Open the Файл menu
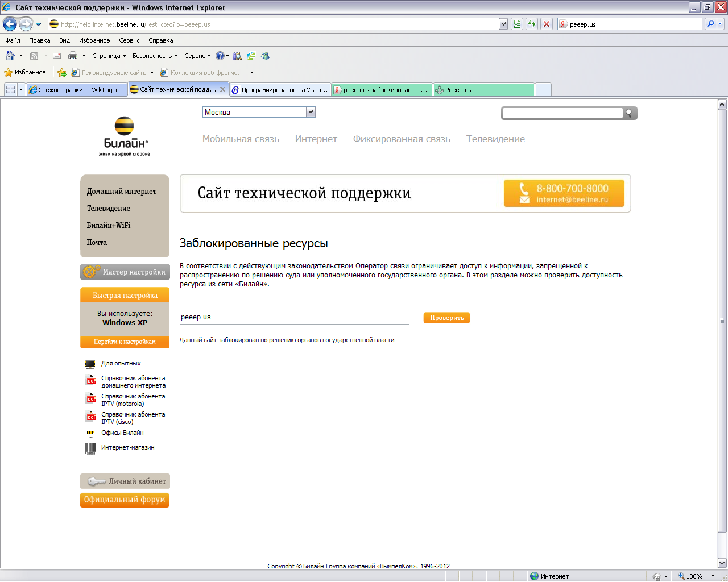The height and width of the screenshot is (582, 728). click(13, 40)
